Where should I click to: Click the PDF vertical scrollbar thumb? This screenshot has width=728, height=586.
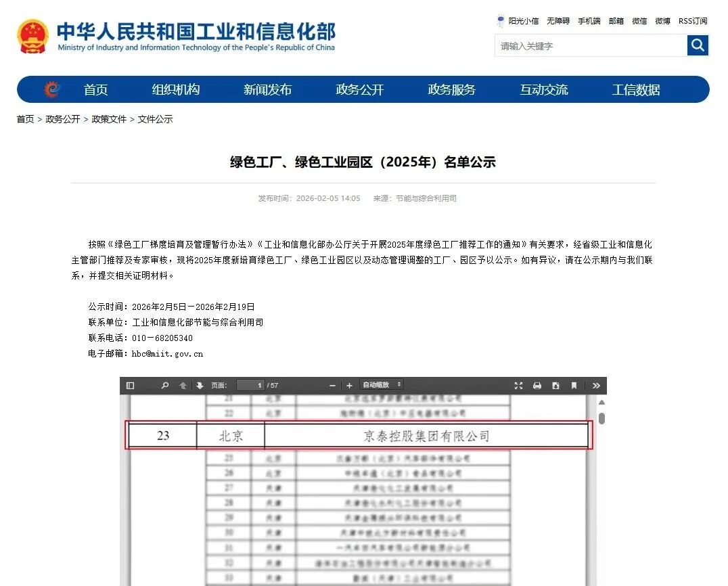point(601,418)
